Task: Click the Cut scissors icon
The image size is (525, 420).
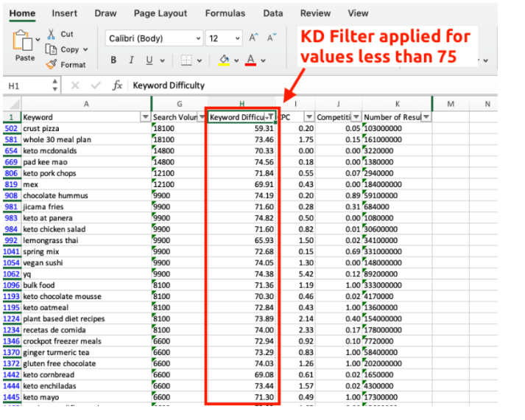Action: 51,34
